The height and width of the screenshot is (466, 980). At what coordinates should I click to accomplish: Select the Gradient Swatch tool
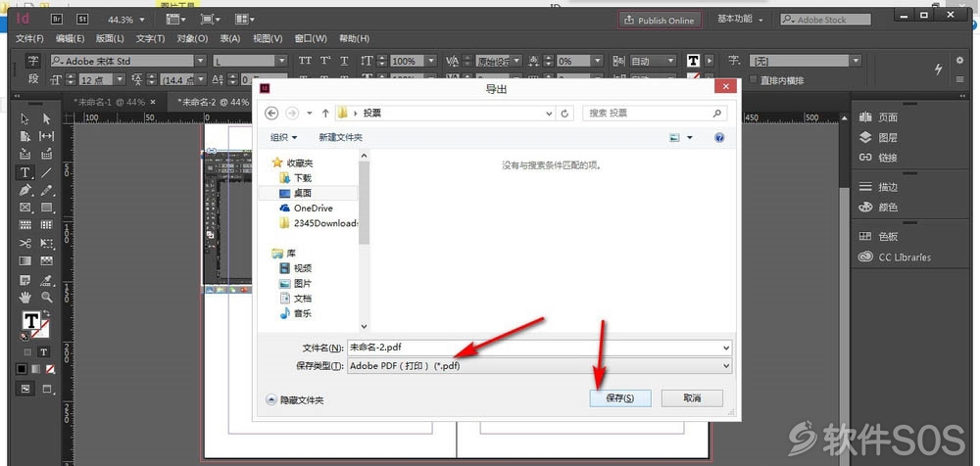click(x=25, y=260)
